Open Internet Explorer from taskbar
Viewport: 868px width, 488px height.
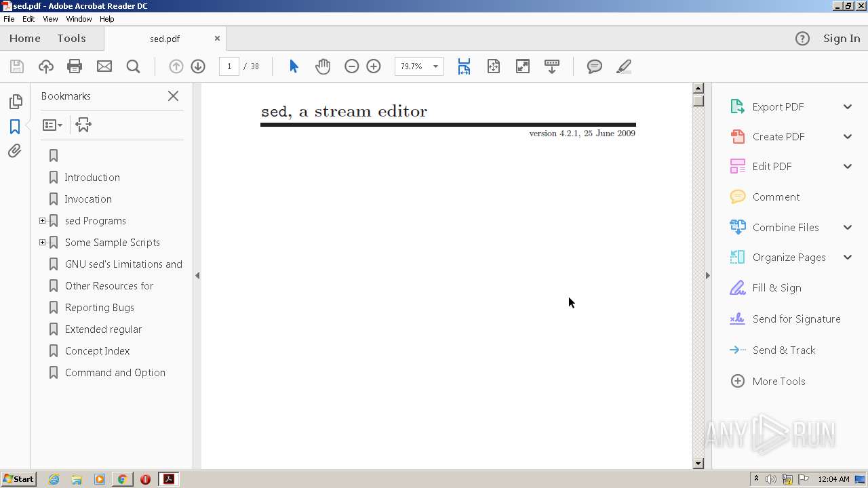pyautogui.click(x=54, y=479)
